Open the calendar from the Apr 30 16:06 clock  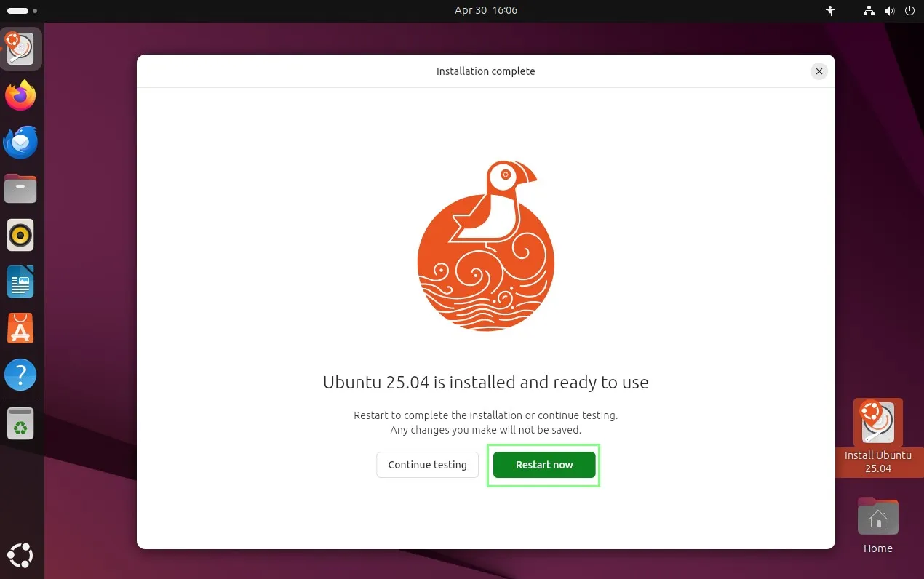pyautogui.click(x=485, y=11)
